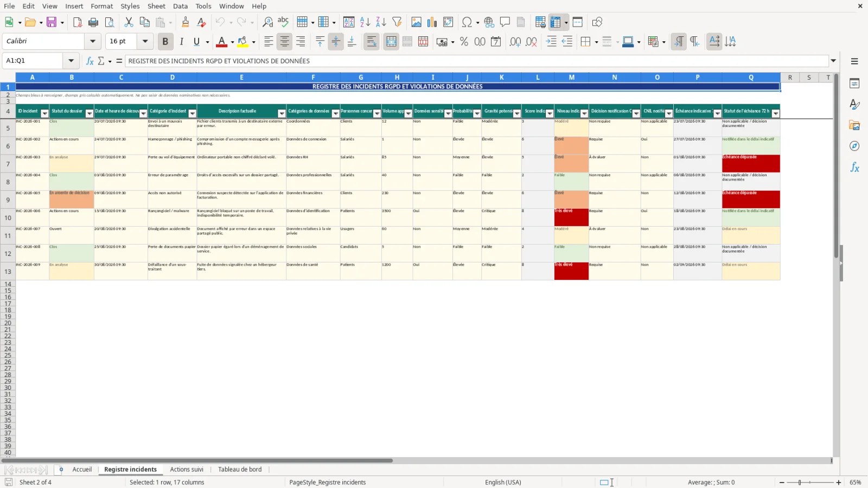Toggle Freeze Rows and Columns
The width and height of the screenshot is (868, 488).
coord(556,22)
